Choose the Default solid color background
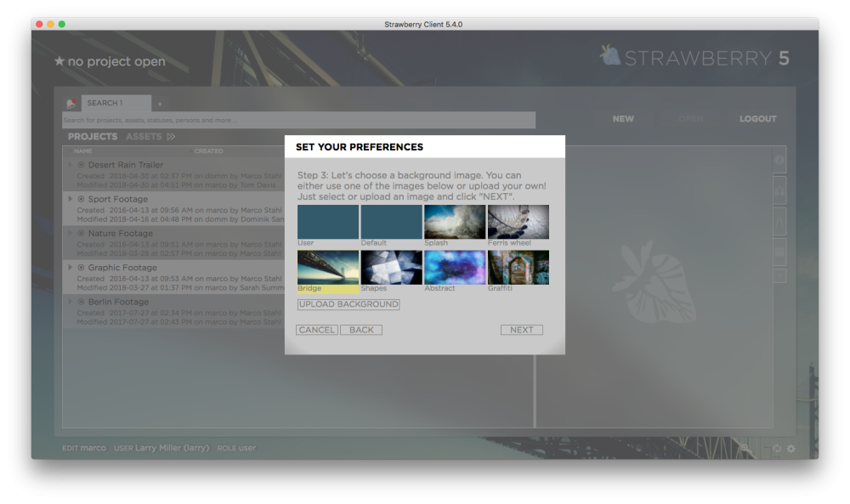This screenshot has height=504, width=850. point(391,222)
